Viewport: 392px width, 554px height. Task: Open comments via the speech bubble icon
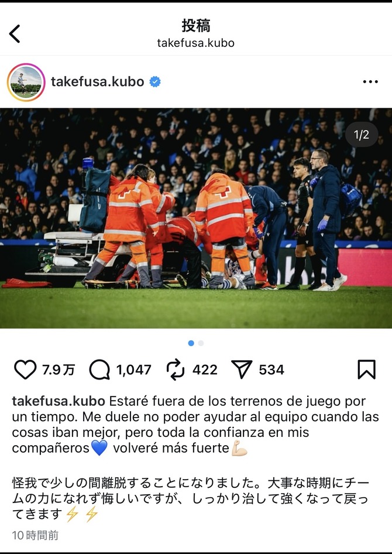pos(99,370)
